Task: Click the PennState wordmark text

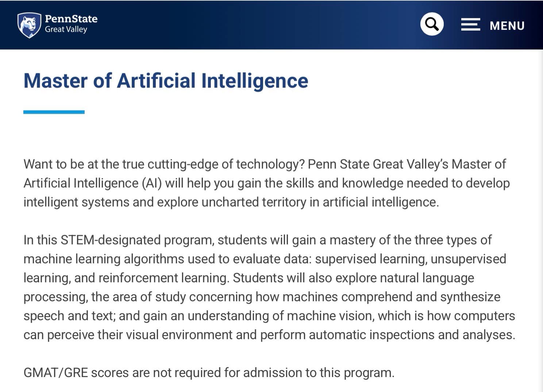Action: coord(71,19)
